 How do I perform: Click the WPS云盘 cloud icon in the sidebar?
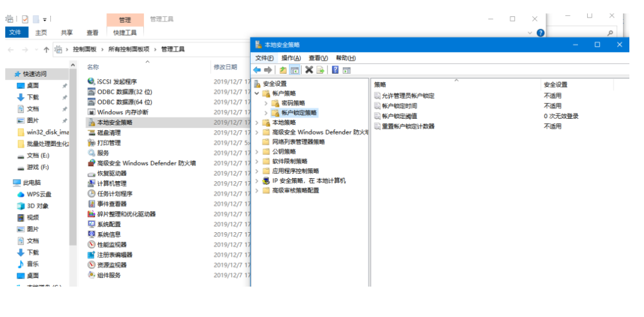pyautogui.click(x=20, y=194)
